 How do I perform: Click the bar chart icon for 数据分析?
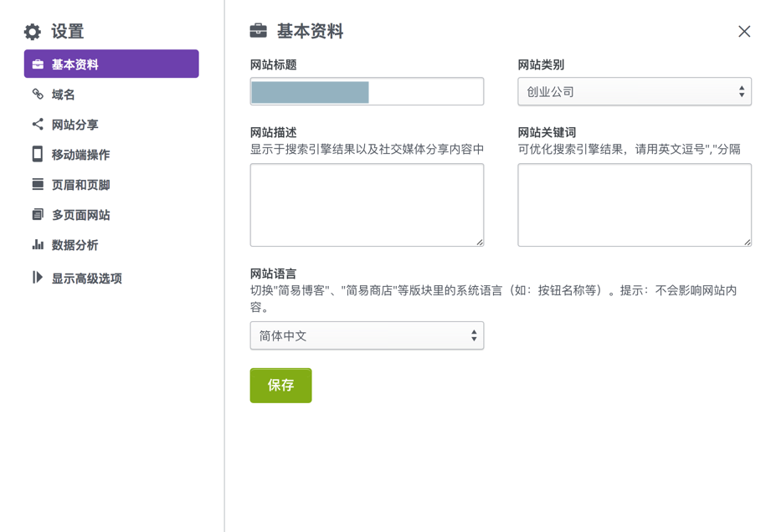[38, 245]
